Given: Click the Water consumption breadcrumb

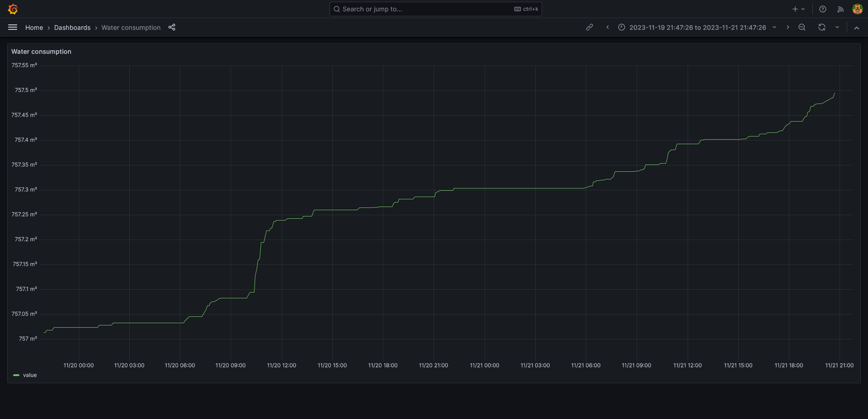Looking at the screenshot, I should [131, 28].
